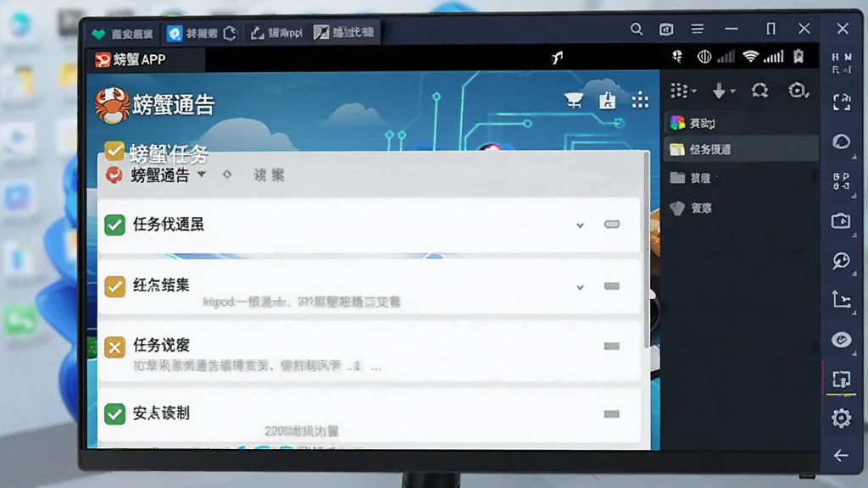Click the screenshot camera icon in the right sidebar
Screen dimensions: 868x488
click(x=841, y=221)
